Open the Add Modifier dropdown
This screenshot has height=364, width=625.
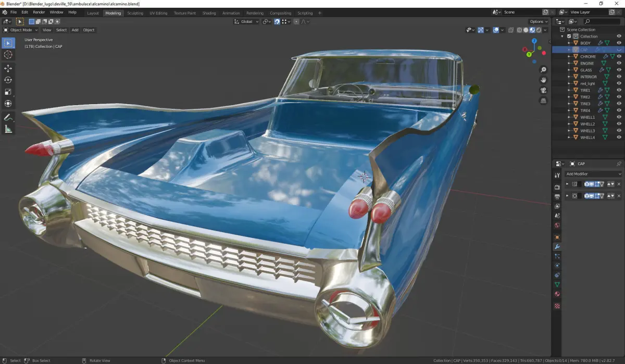coord(593,174)
